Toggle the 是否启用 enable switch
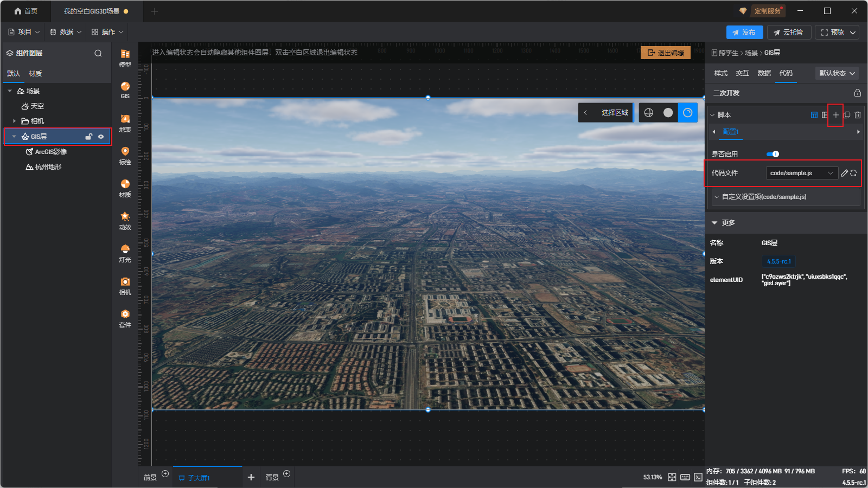This screenshot has width=868, height=488. point(773,154)
